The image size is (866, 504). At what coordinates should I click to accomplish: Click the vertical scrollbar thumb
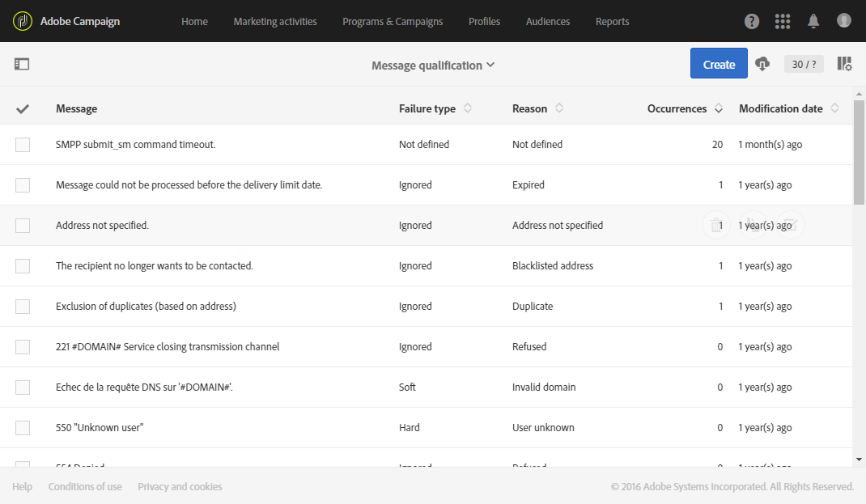click(859, 154)
